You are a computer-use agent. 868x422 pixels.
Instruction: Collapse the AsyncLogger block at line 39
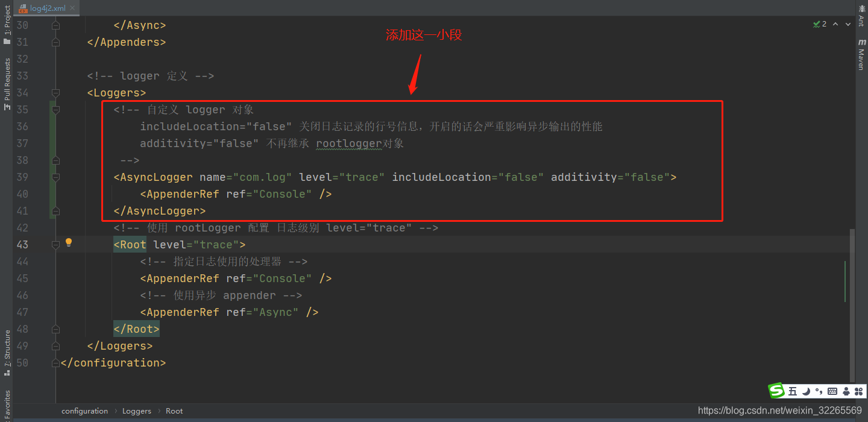point(55,177)
